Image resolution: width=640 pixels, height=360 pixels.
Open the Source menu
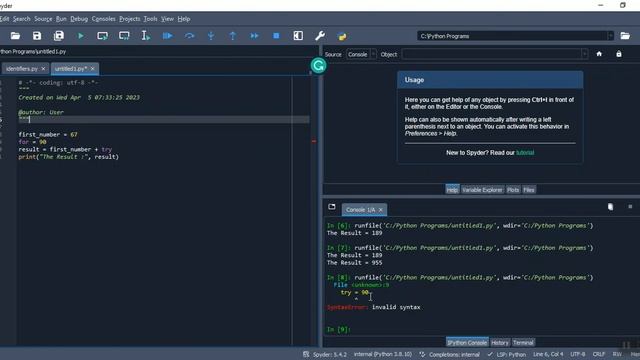click(43, 19)
